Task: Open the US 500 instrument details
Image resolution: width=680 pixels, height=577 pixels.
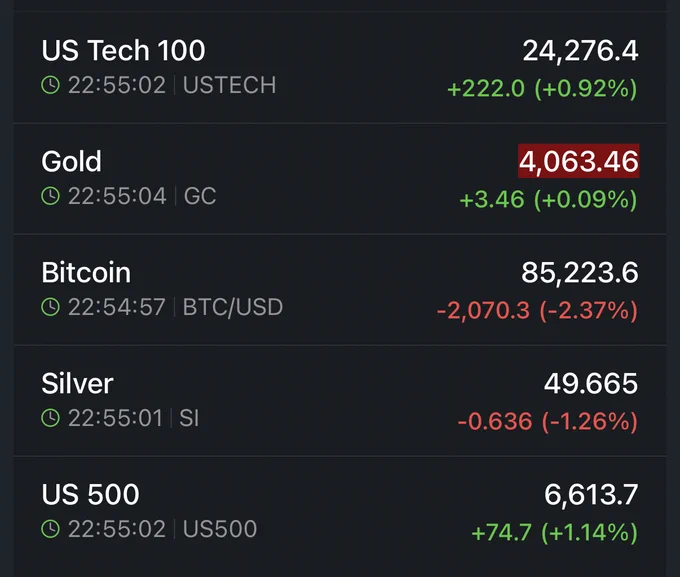Action: 340,512
